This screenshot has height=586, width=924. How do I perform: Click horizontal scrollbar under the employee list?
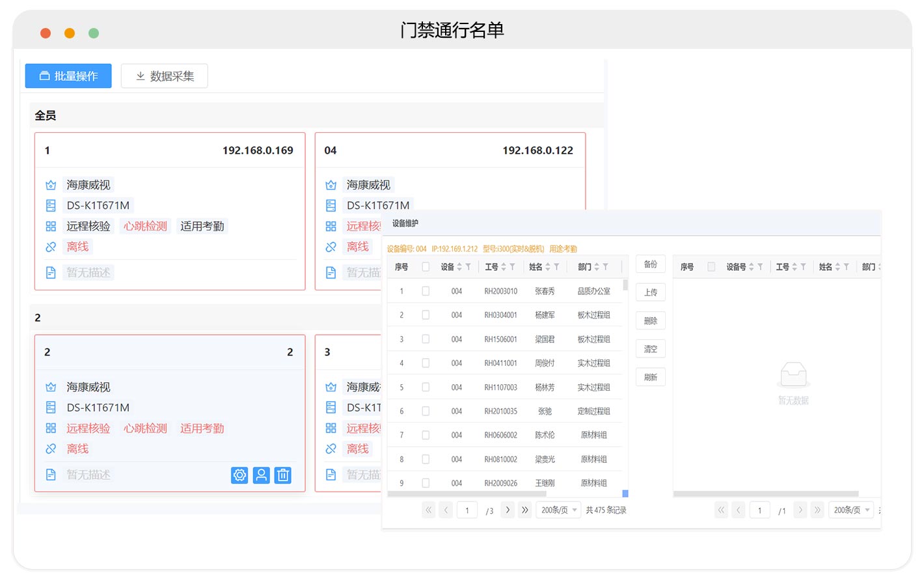[467, 494]
